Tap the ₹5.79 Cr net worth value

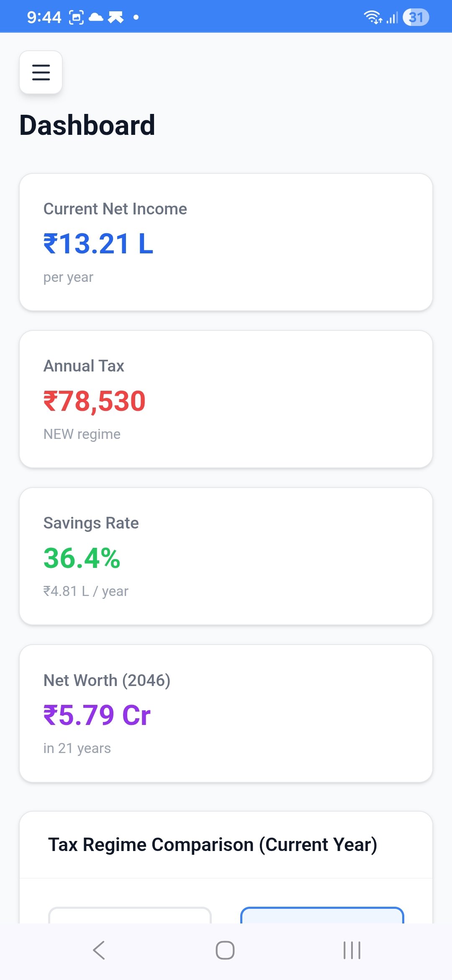coord(97,715)
